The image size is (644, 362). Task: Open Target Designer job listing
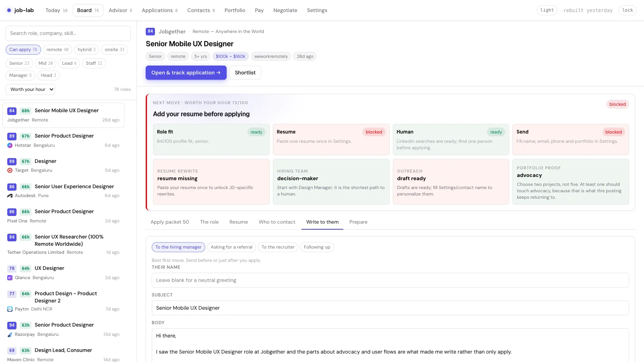[x=64, y=166]
